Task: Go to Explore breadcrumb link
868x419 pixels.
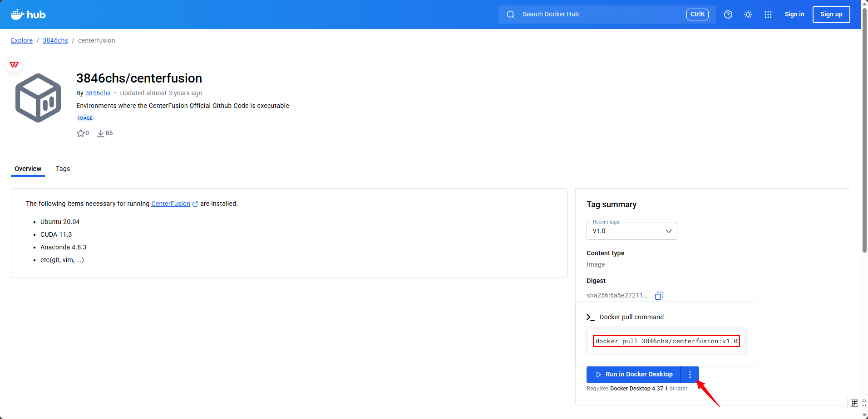Action: pyautogui.click(x=22, y=40)
